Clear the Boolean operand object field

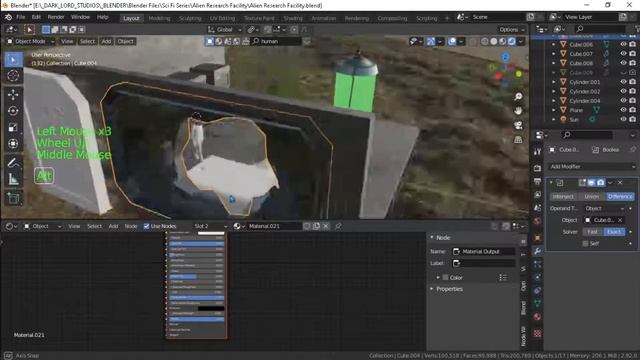[620, 220]
